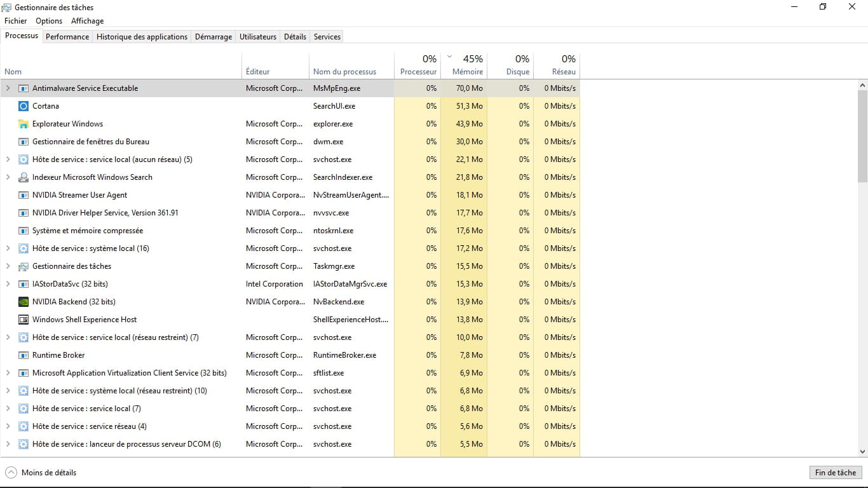Click the scrollbar up arrow
This screenshot has width=868, height=488.
[862, 85]
